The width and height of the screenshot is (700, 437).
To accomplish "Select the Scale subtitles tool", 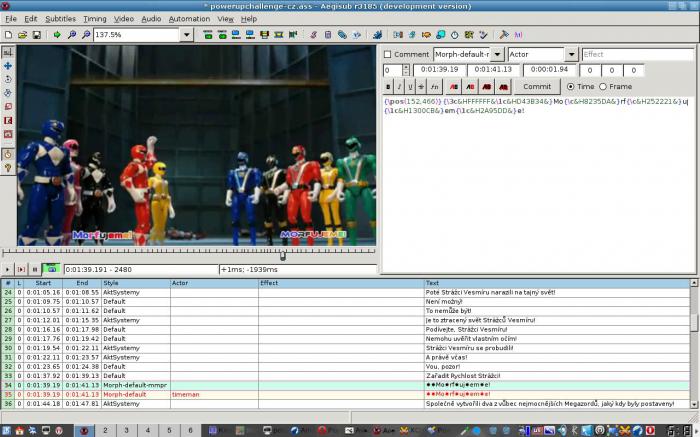I will [x=8, y=106].
